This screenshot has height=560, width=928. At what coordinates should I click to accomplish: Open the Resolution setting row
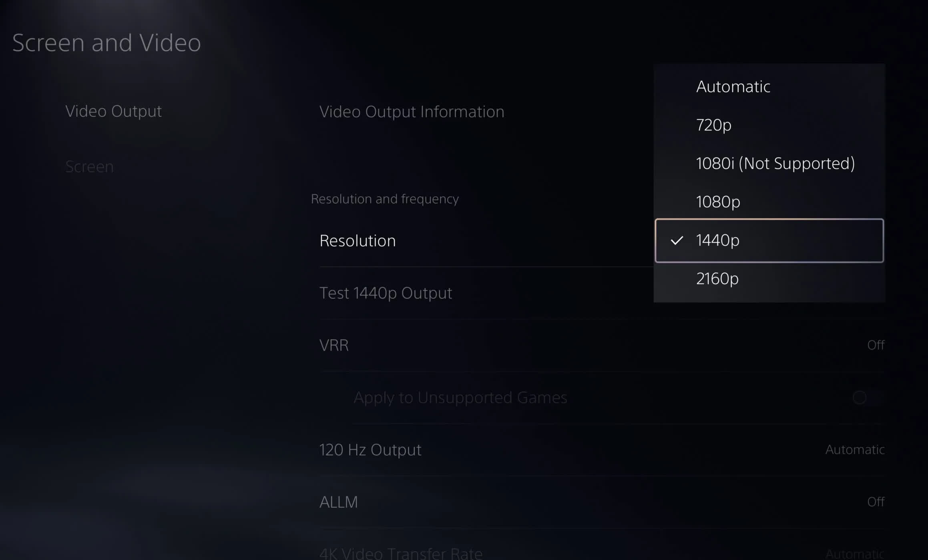[x=486, y=240]
